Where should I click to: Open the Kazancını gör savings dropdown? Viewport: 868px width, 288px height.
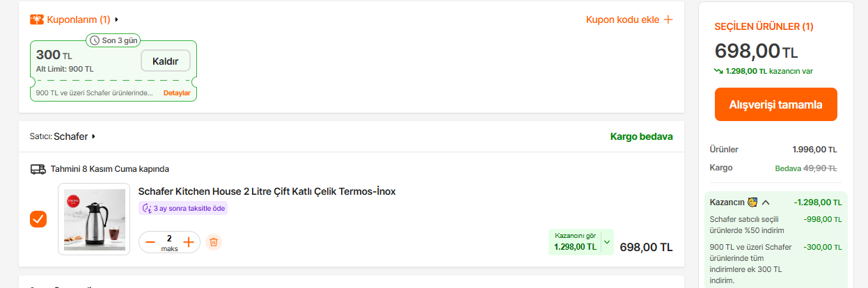coord(606,242)
